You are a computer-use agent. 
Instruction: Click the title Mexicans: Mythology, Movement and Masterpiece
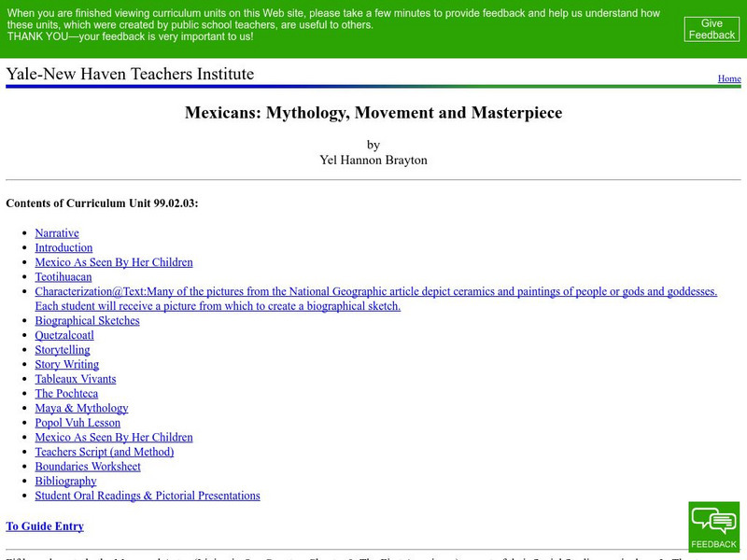(373, 113)
